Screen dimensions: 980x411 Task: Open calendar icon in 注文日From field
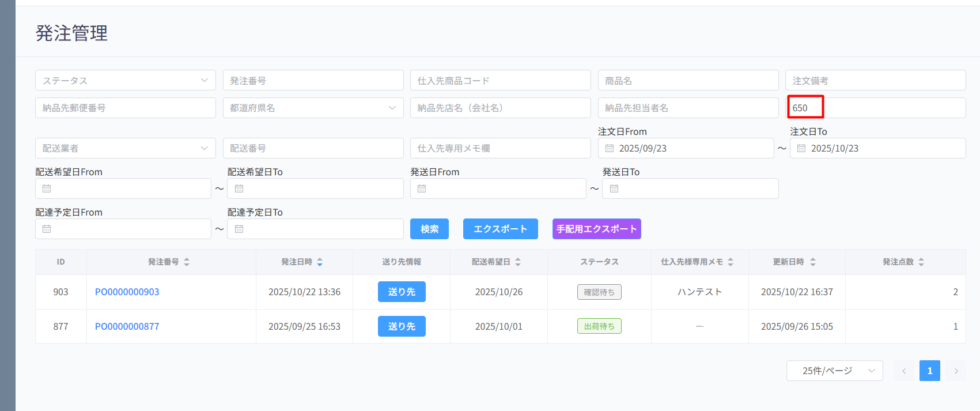(610, 148)
